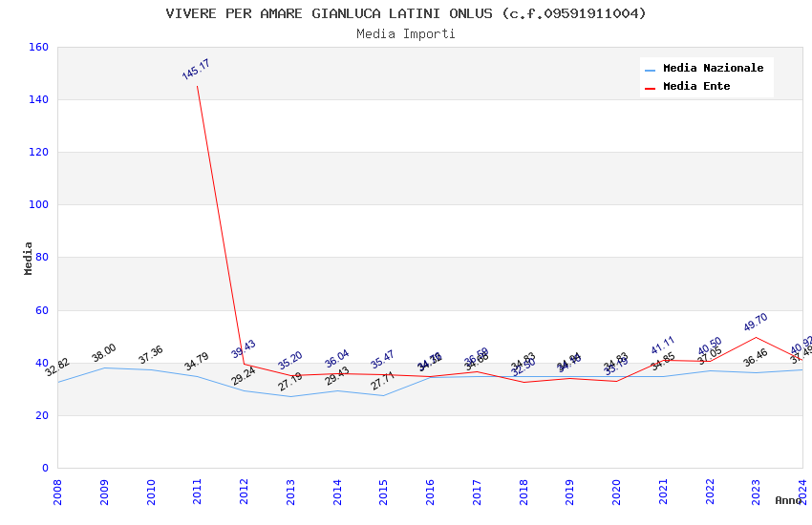This screenshot has width=812, height=525.
Task: Click the 49.70 data label for 2023
Action: (x=756, y=322)
